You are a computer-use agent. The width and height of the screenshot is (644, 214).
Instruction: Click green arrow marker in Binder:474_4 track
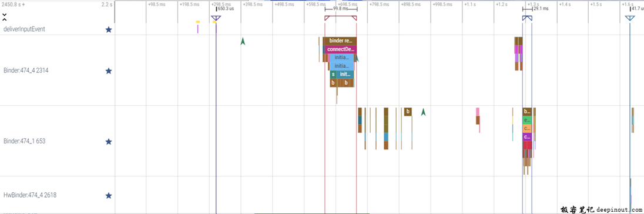[x=243, y=41]
